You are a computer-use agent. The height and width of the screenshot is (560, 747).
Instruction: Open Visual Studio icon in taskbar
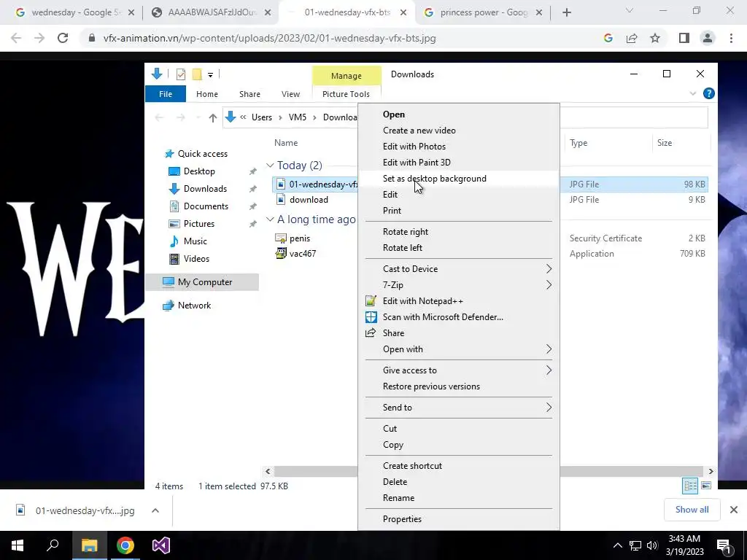161,545
